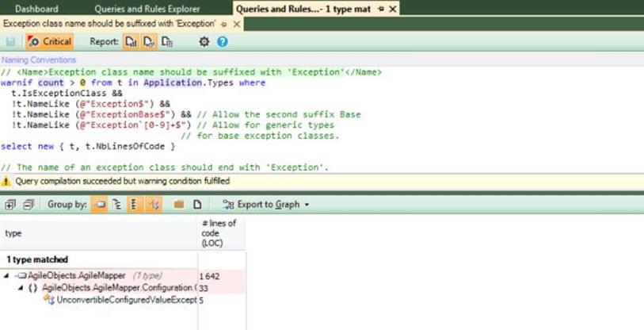Collapse the AgileObjects.AgileMapper assembly node
Viewport: 644px width, 330px height.
click(x=6, y=276)
